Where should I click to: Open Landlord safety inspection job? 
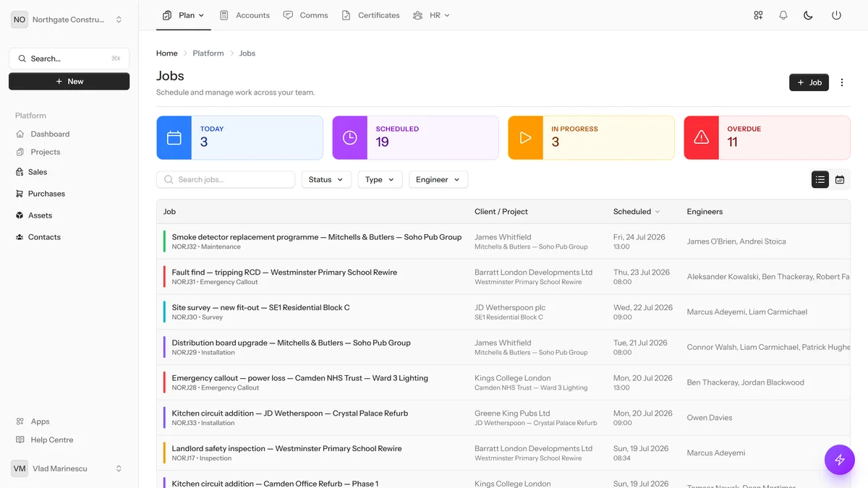point(286,448)
